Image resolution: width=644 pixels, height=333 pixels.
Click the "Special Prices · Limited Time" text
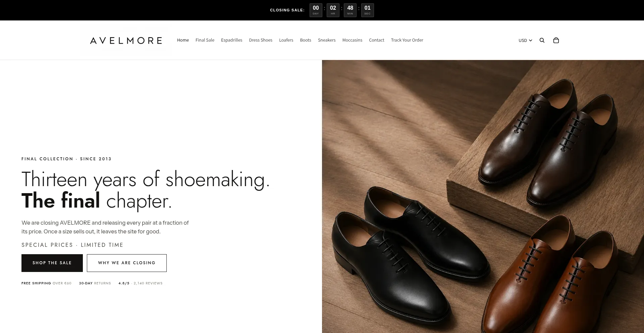click(x=72, y=245)
